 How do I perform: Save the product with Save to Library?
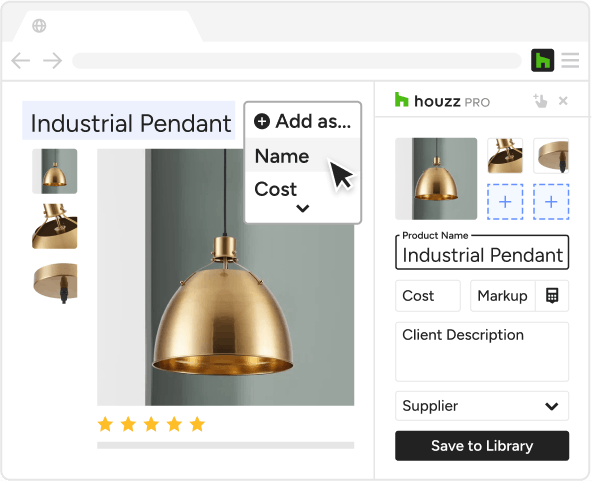pyautogui.click(x=482, y=446)
